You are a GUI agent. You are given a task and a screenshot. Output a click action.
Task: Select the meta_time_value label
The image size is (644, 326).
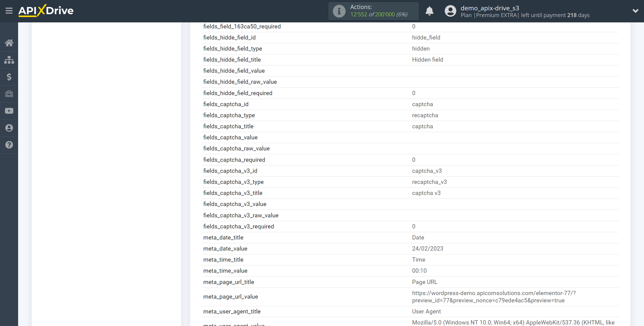point(225,271)
